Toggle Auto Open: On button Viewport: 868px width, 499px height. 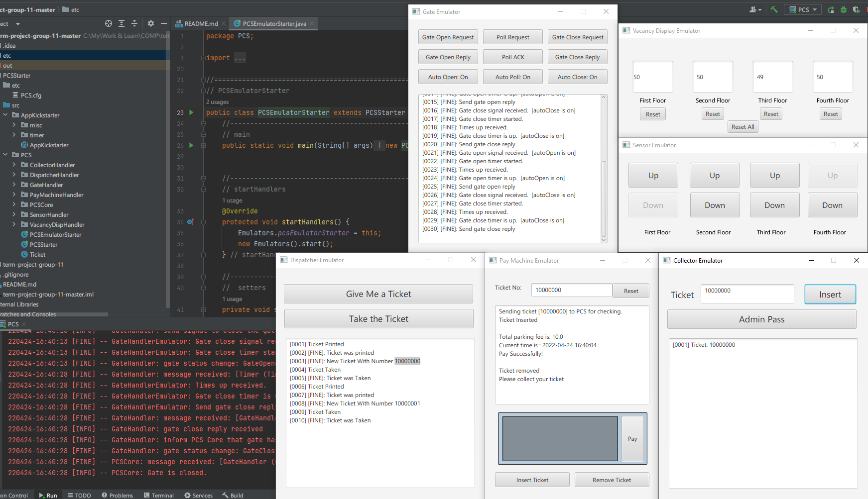[448, 77]
